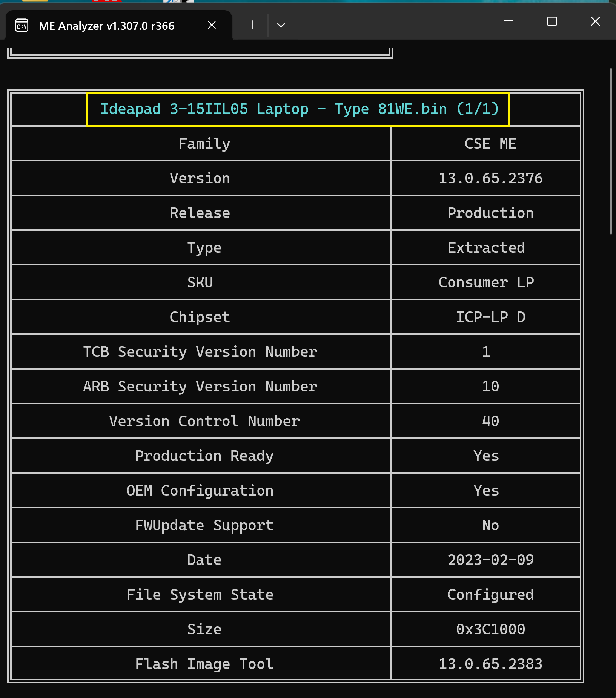Click the vertical scrollbar thumb
Viewport: 616px width, 698px height.
tap(611, 151)
